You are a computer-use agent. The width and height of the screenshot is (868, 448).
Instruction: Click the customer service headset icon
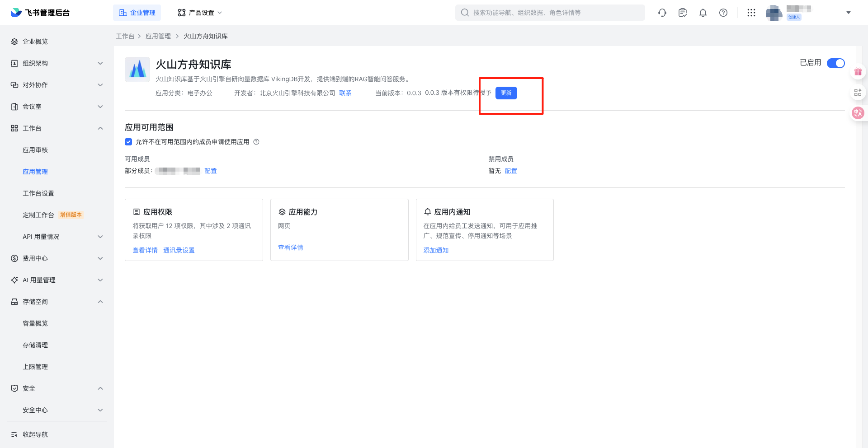662,13
